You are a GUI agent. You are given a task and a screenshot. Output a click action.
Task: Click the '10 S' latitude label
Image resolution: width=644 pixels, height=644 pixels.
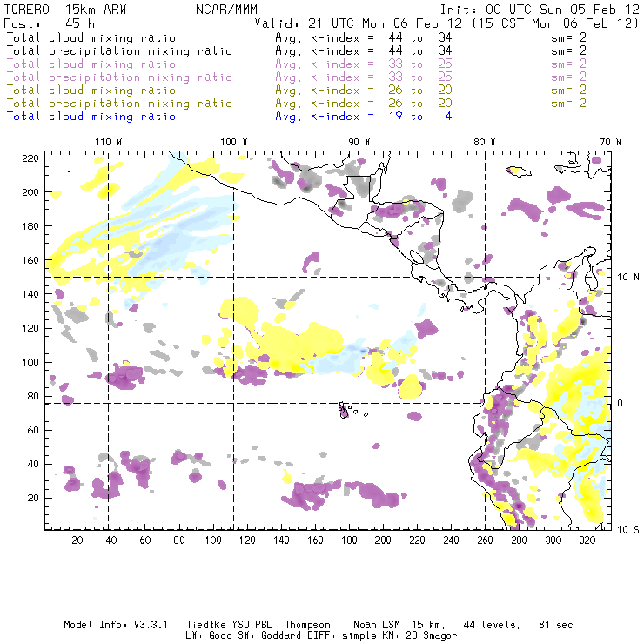coord(628,530)
